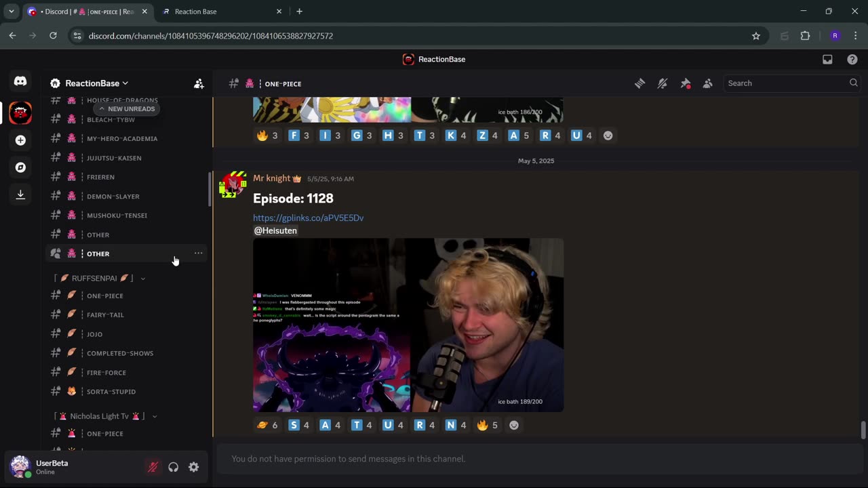This screenshot has width=868, height=488.
Task: Toggle fire reaction with count 5
Action: pos(488,425)
